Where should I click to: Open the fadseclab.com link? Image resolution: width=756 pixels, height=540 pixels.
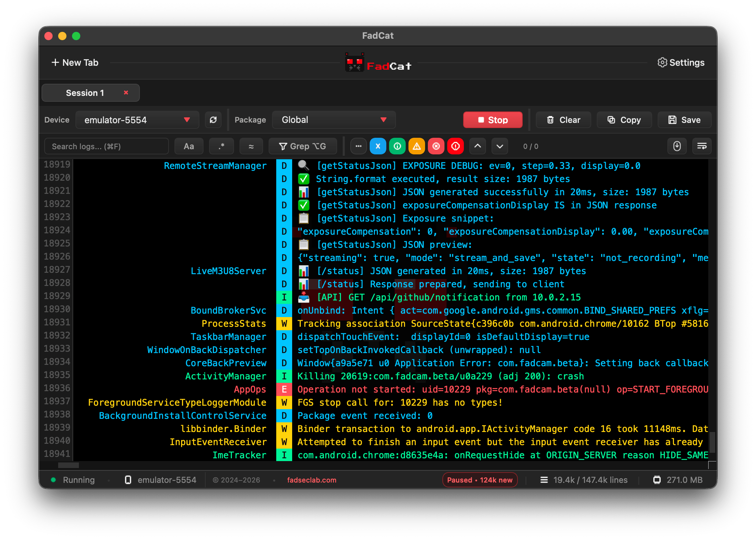(312, 480)
